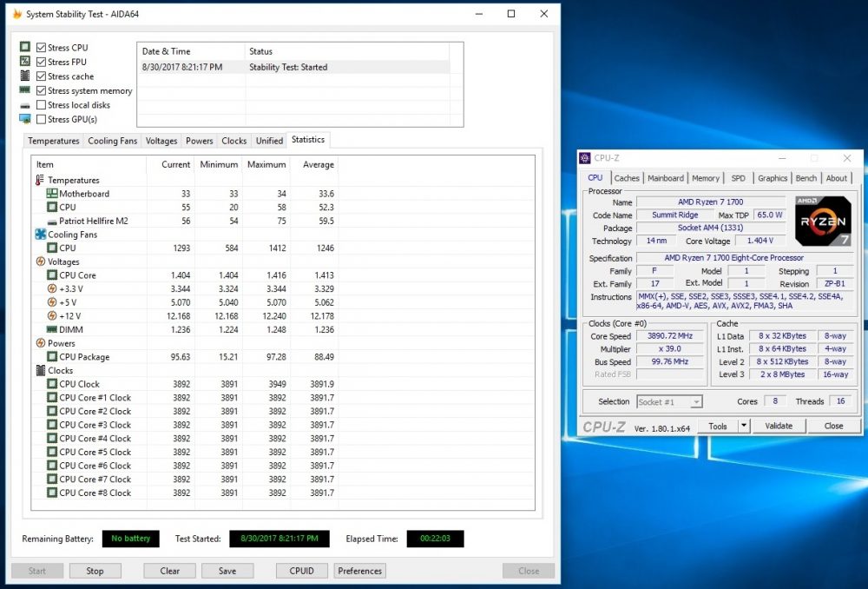Click the CPU-Z Tools button

pyautogui.click(x=718, y=426)
